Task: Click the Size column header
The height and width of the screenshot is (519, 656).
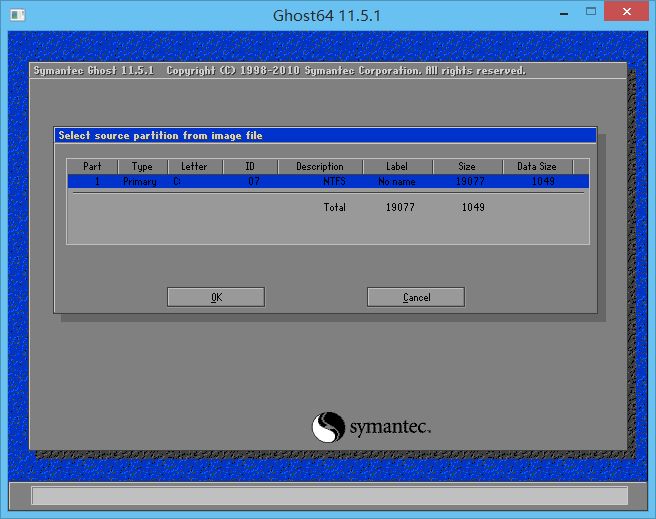Action: [467, 167]
